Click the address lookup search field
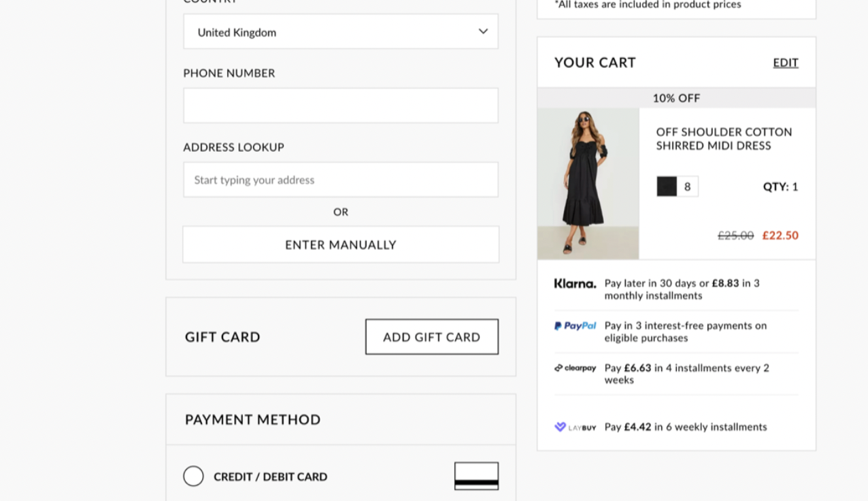868x501 pixels. pos(340,180)
